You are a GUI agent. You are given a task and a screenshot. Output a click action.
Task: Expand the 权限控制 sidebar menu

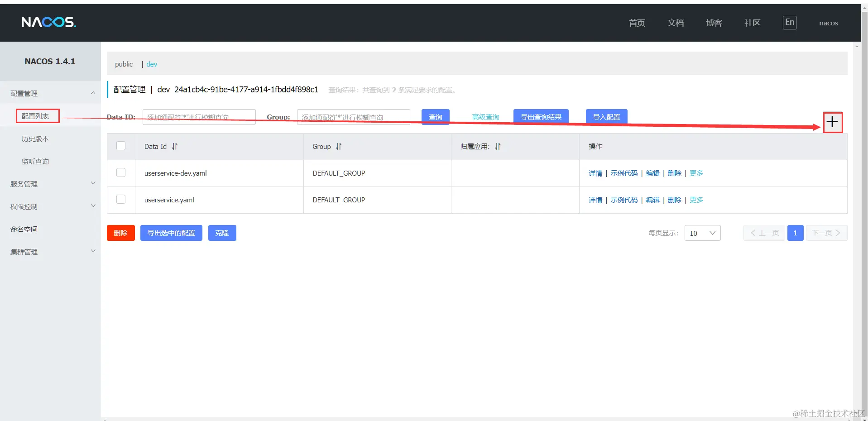[50, 206]
